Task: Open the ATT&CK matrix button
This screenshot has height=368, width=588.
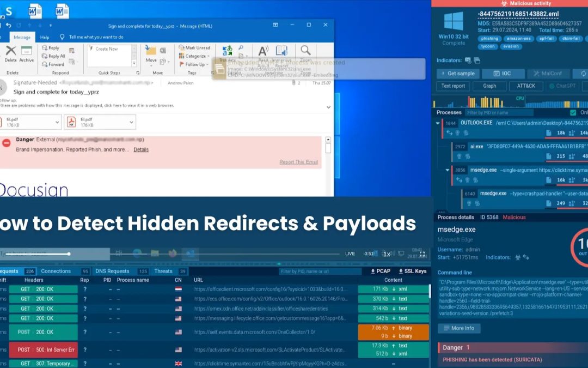Action: [x=526, y=86]
